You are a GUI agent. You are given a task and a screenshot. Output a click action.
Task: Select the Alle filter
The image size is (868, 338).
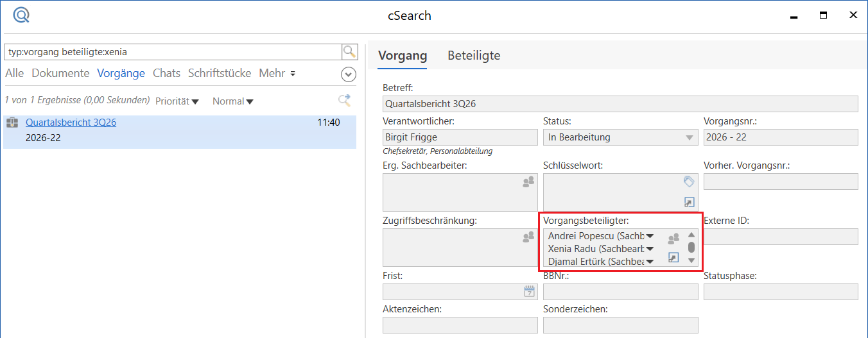click(x=15, y=73)
